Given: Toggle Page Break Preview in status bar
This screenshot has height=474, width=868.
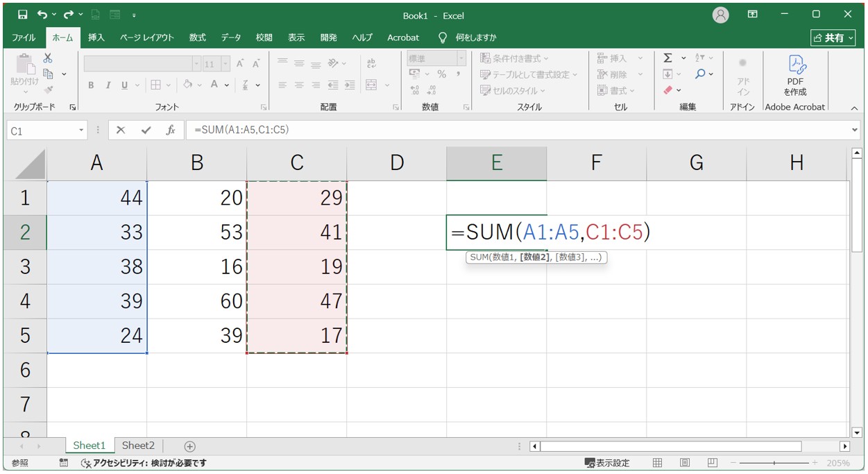Looking at the screenshot, I should click(x=712, y=462).
